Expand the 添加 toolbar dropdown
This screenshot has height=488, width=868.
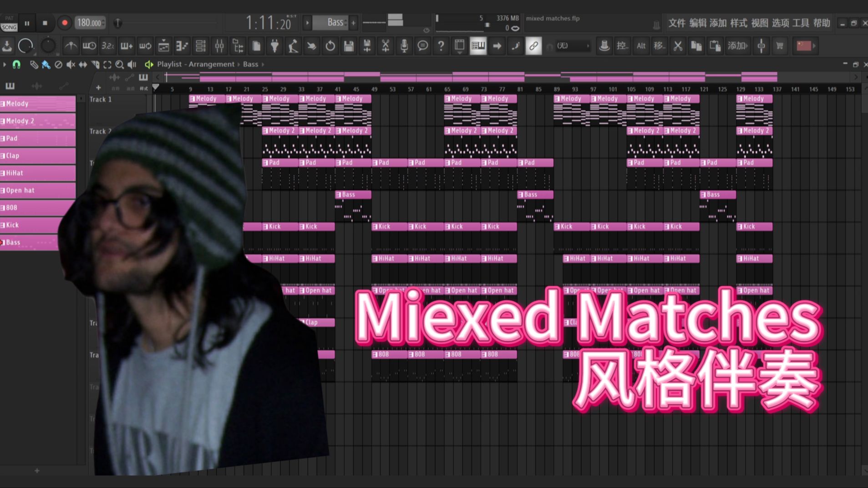pyautogui.click(x=737, y=45)
